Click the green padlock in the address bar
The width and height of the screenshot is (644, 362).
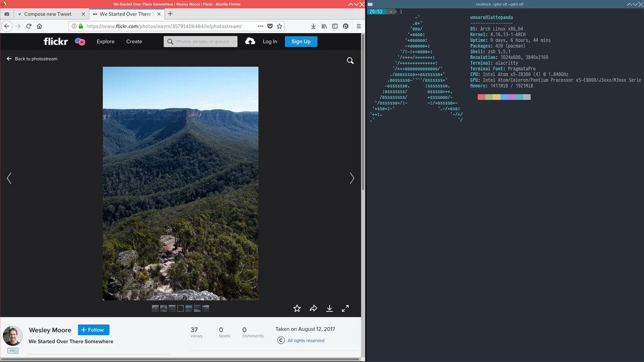(81, 26)
